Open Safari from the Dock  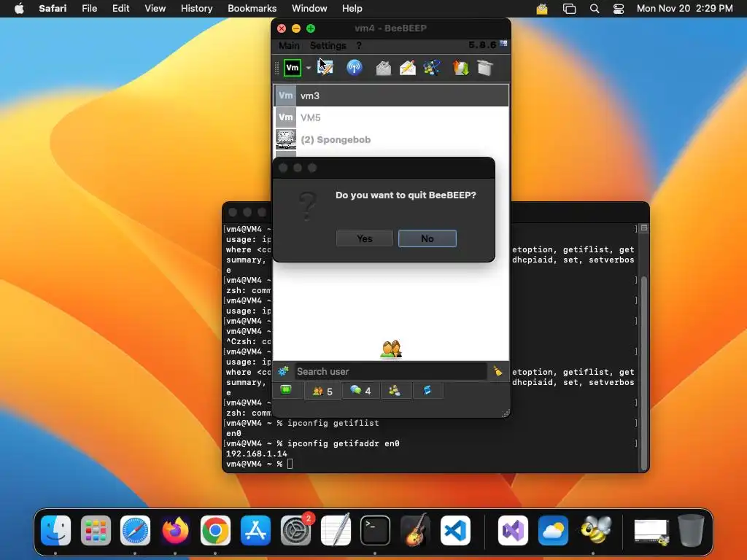pos(135,530)
